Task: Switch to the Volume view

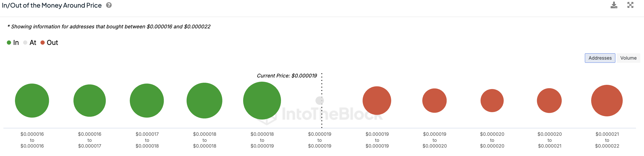Action: point(628,58)
